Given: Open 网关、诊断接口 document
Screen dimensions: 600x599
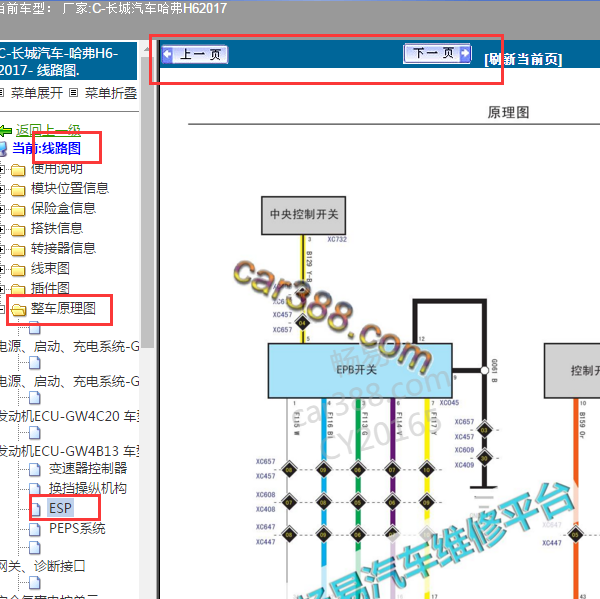Looking at the screenshot, I should (42, 566).
